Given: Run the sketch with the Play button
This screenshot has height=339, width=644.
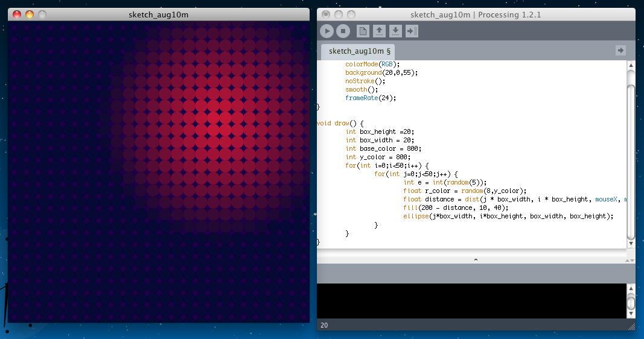Looking at the screenshot, I should pos(327,31).
